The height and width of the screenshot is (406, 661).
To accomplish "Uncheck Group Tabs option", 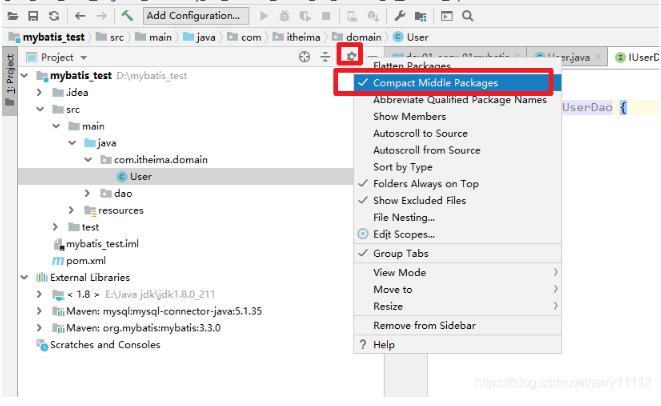I will [457, 253].
